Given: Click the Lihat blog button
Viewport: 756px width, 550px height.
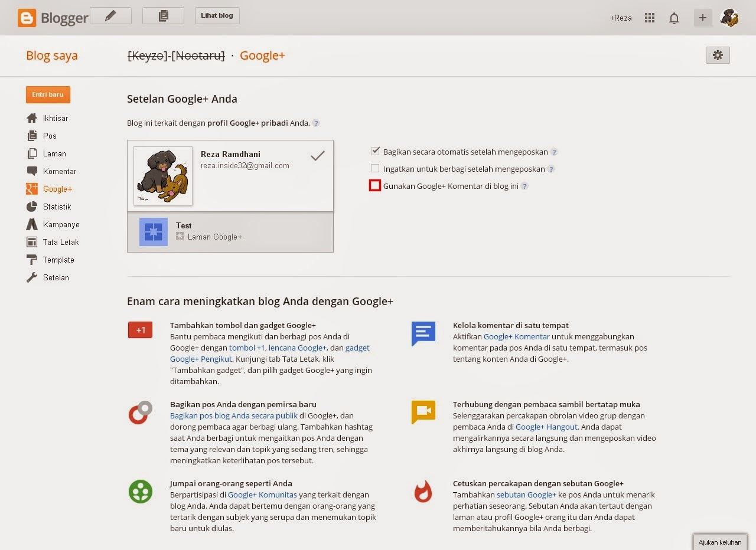Looking at the screenshot, I should coord(217,16).
